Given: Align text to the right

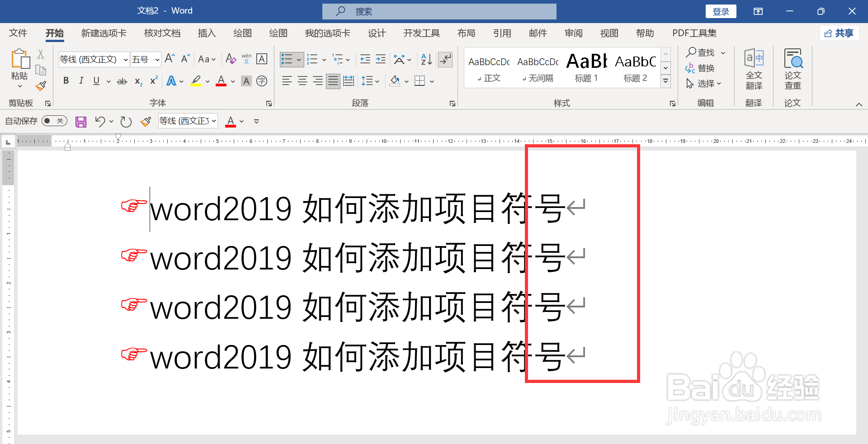Looking at the screenshot, I should click(318, 81).
